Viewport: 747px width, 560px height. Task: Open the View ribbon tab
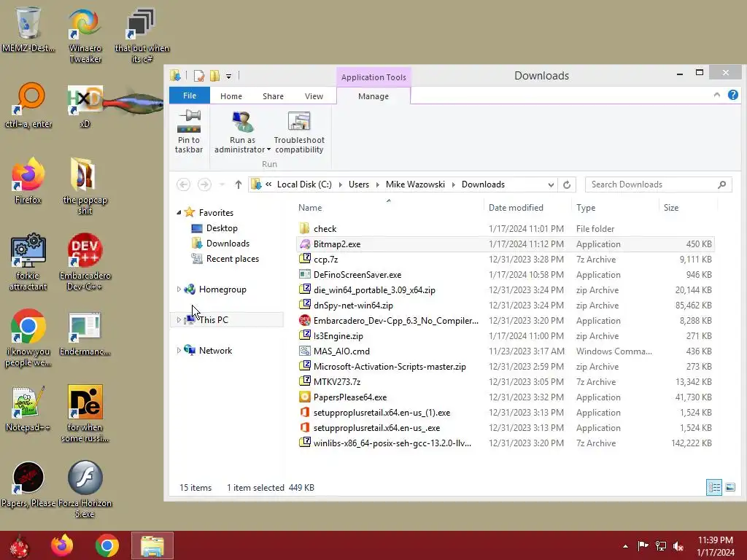click(314, 96)
